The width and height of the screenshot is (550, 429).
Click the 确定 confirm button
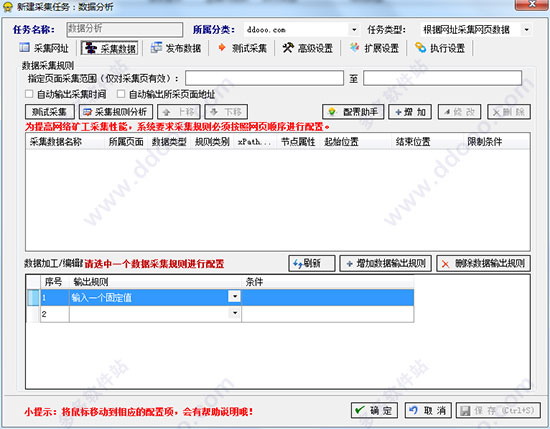coord(374,410)
